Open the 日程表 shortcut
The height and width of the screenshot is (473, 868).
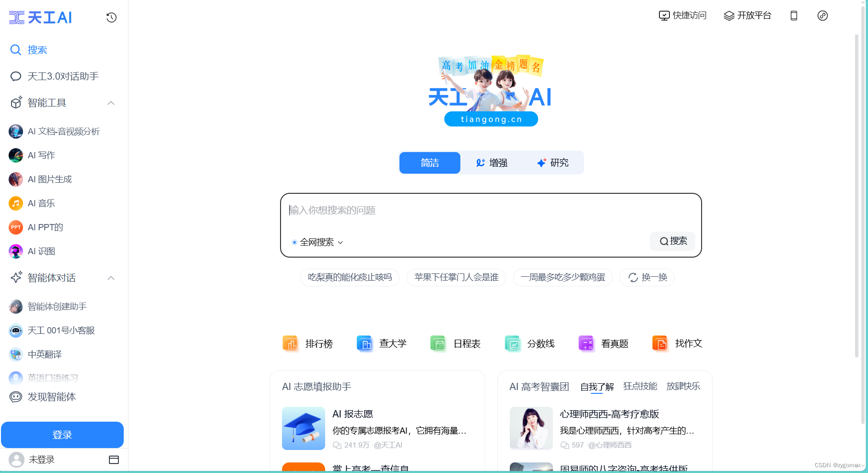(x=456, y=344)
